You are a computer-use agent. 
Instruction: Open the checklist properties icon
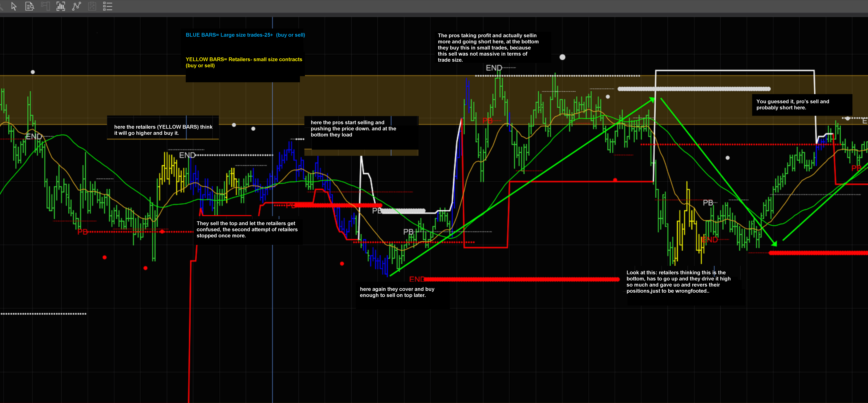[108, 6]
